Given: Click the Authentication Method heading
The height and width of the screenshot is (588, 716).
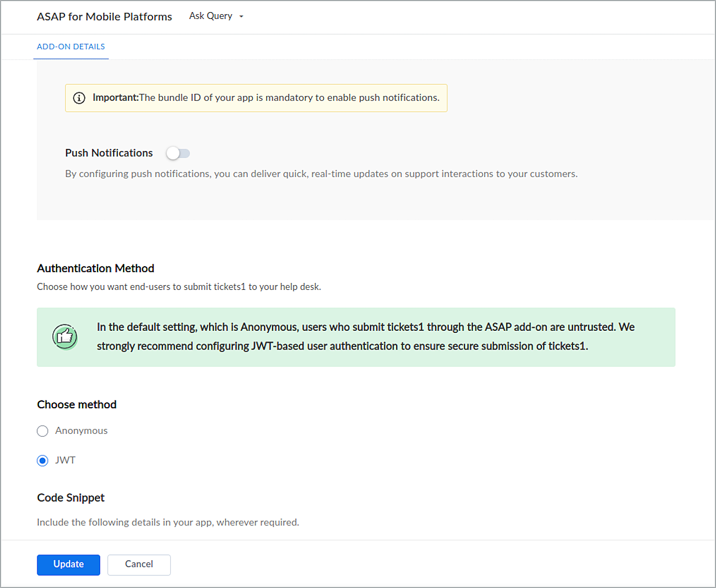Looking at the screenshot, I should 95,268.
